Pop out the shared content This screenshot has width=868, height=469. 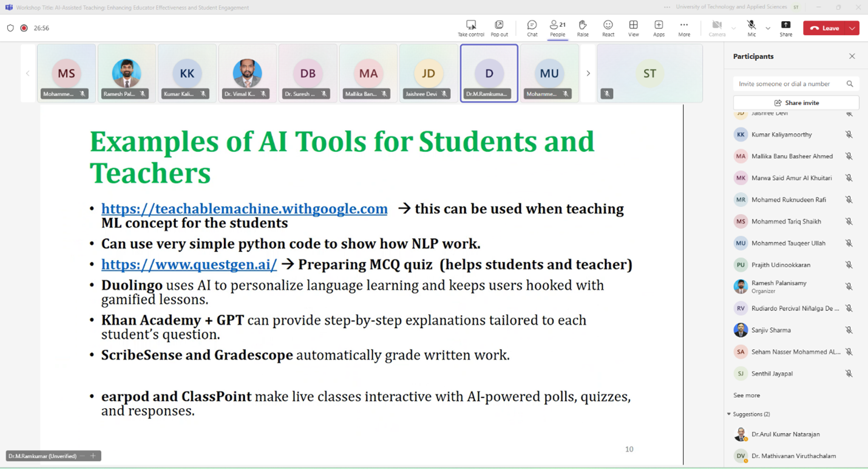(x=499, y=28)
